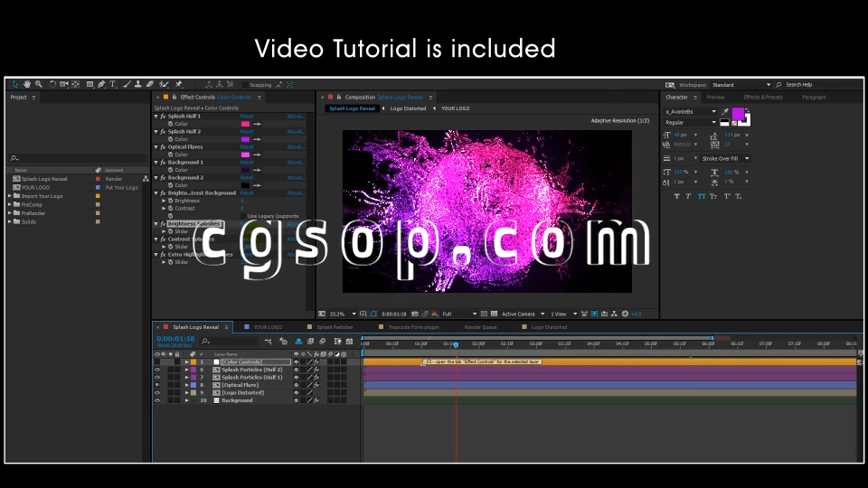
Task: Open the Render Queue tab
Action: pyautogui.click(x=480, y=327)
